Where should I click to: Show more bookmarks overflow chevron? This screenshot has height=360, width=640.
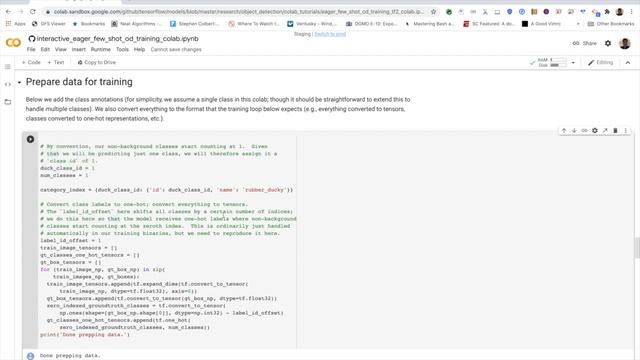click(x=578, y=24)
